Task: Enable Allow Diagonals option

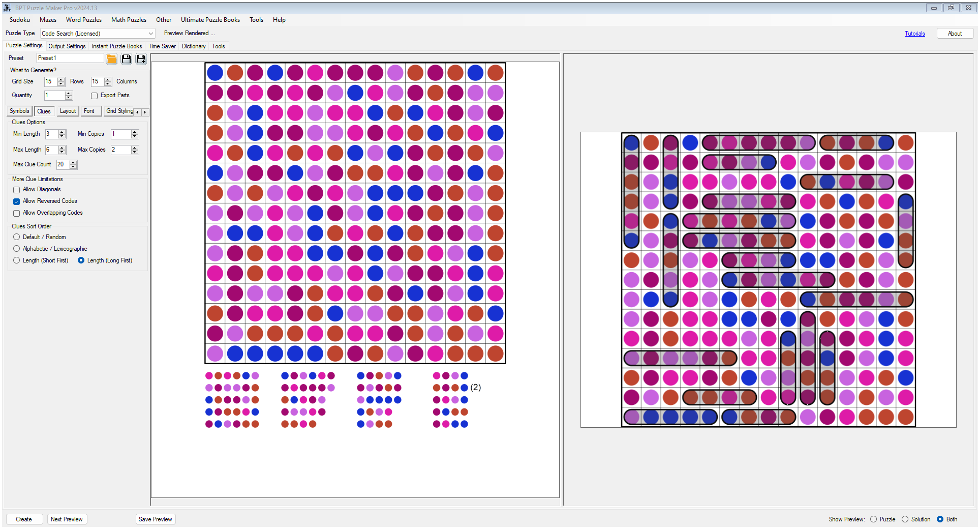Action: (16, 190)
